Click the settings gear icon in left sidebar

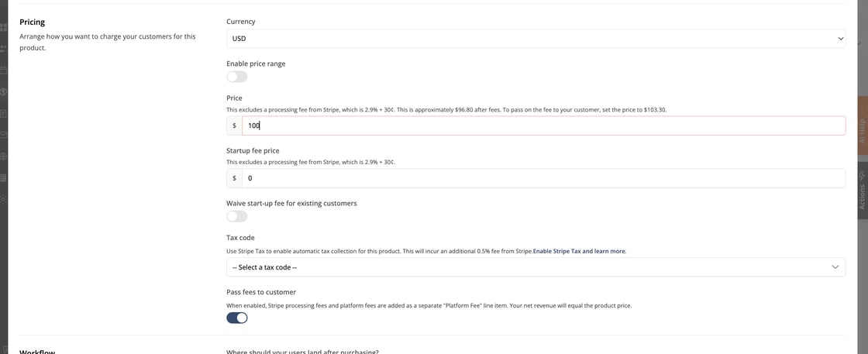(3, 198)
